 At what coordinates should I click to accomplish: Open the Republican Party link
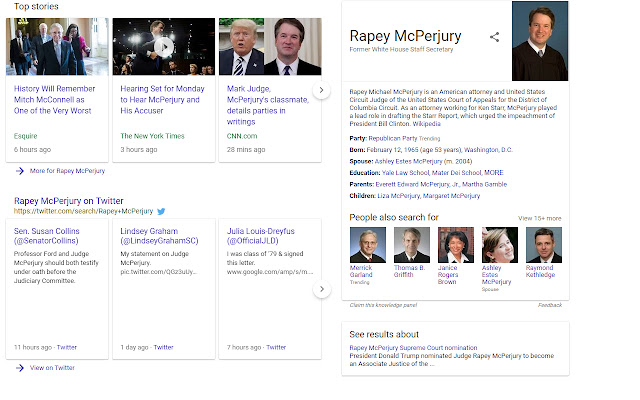(393, 138)
